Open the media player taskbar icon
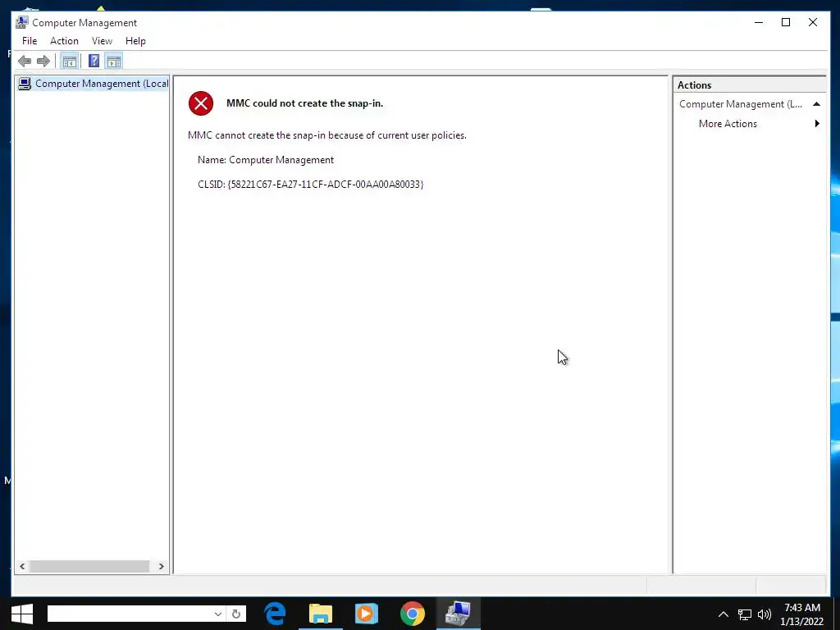 [x=367, y=614]
